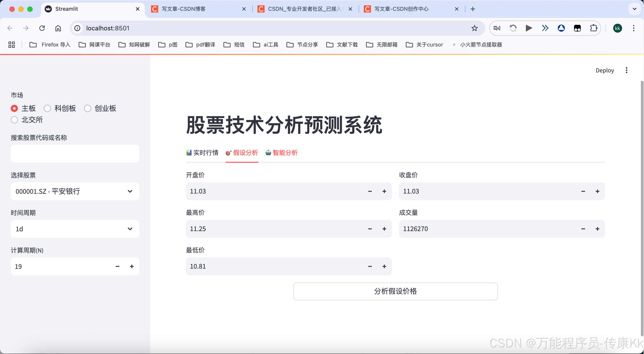The image size is (644, 354).
Task: Open the 知网破解 bookmark folder
Action: tap(134, 45)
